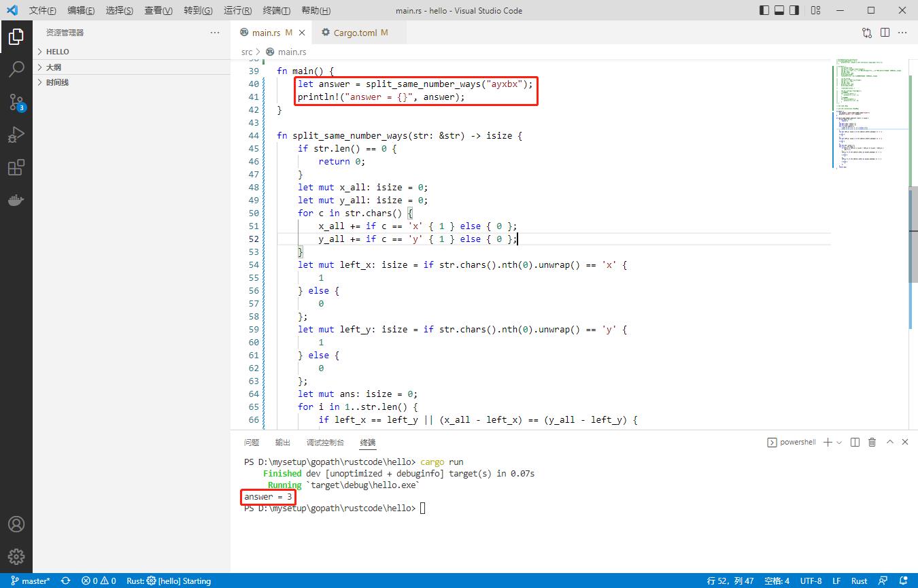Screen dimensions: 918x588
Task: Open the 编辑(E) menu
Action: [x=81, y=11]
